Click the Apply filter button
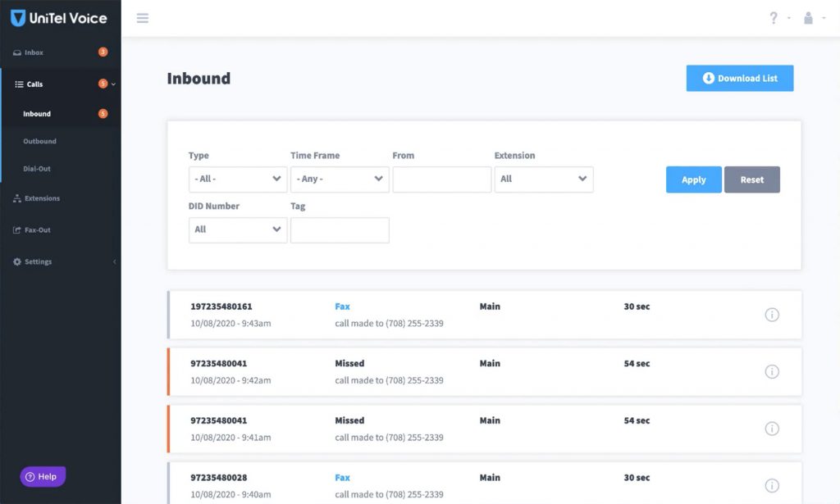Viewport: 840px width, 504px height. [x=693, y=179]
